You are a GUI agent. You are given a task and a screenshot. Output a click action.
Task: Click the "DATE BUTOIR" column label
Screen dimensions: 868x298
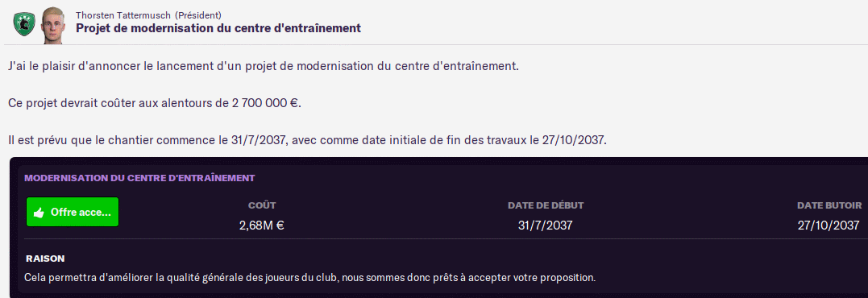click(x=829, y=205)
